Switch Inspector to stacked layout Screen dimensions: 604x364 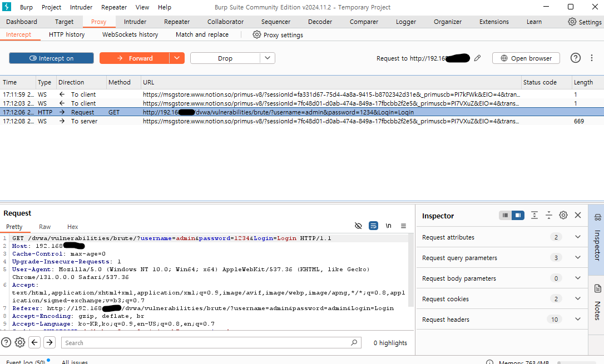point(505,216)
